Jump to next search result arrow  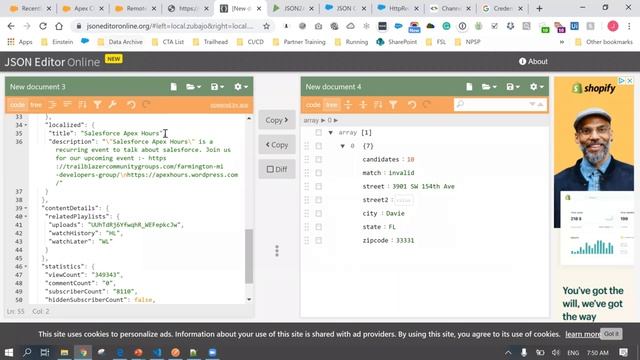tap(532, 104)
